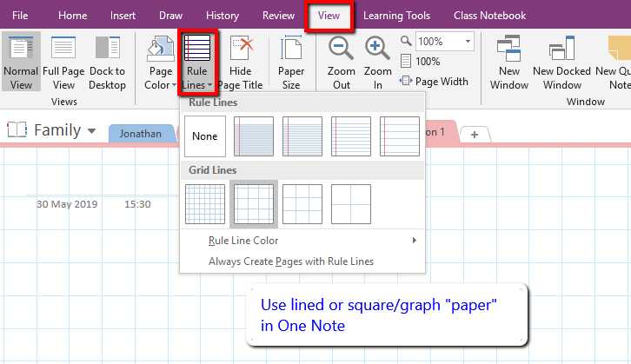Open the Family notebook dropdown

(x=92, y=130)
